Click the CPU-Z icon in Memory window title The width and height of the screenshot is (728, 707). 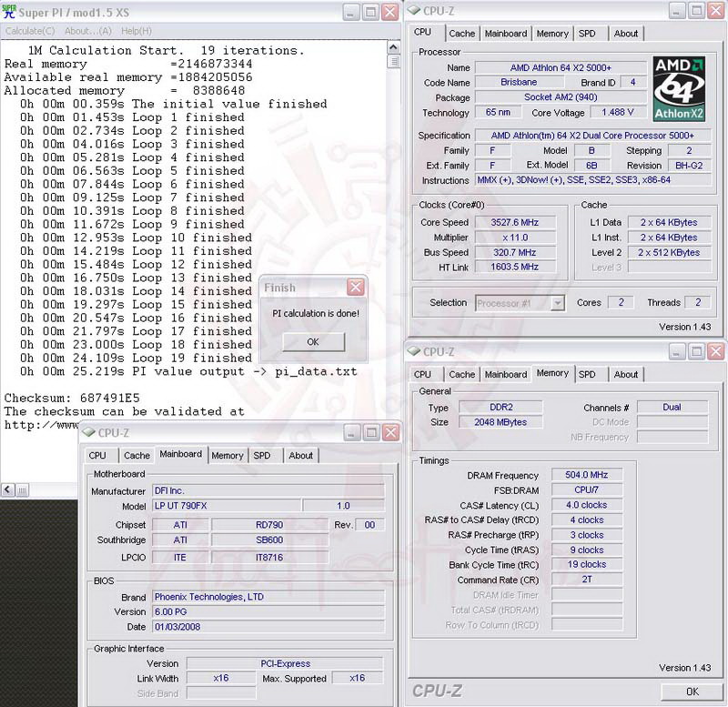click(414, 351)
